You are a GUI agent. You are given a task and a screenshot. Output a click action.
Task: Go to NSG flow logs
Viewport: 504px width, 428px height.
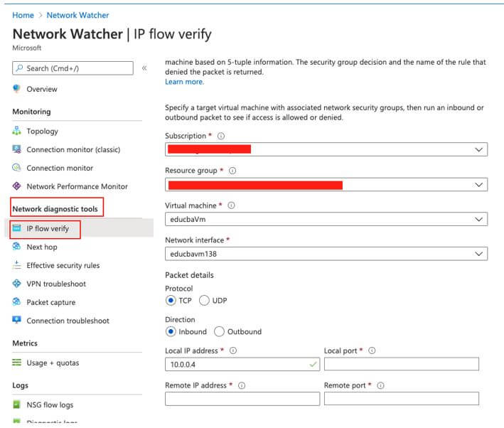(x=50, y=405)
